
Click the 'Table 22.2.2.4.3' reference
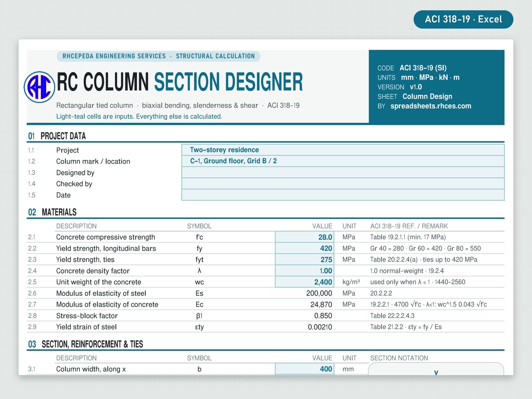pos(392,316)
